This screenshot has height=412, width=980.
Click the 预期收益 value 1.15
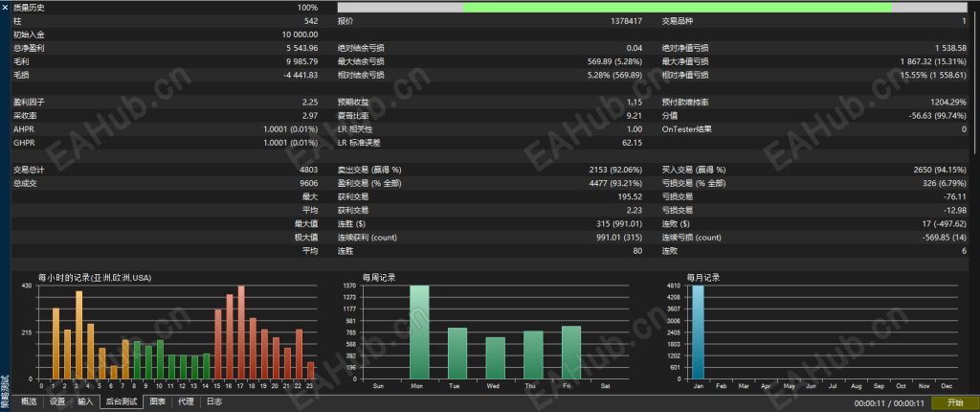coord(635,103)
